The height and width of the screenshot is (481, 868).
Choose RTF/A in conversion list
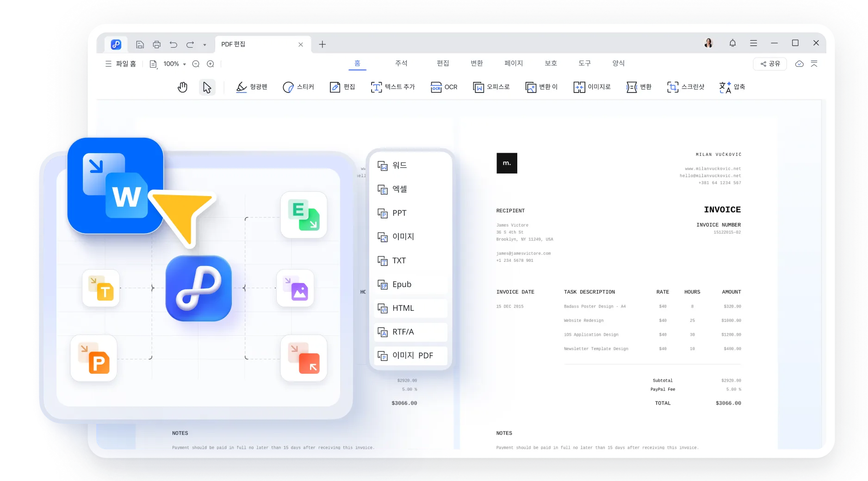tap(411, 332)
